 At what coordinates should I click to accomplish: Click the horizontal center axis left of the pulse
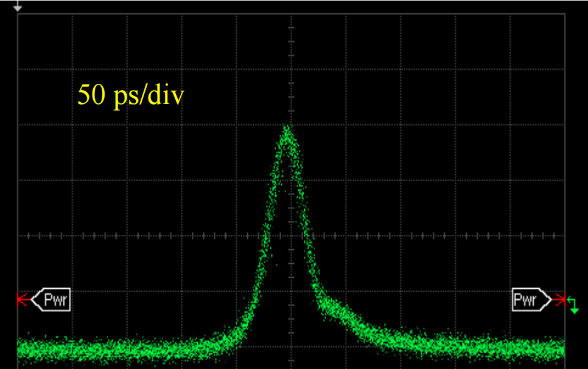pyautogui.click(x=152, y=235)
